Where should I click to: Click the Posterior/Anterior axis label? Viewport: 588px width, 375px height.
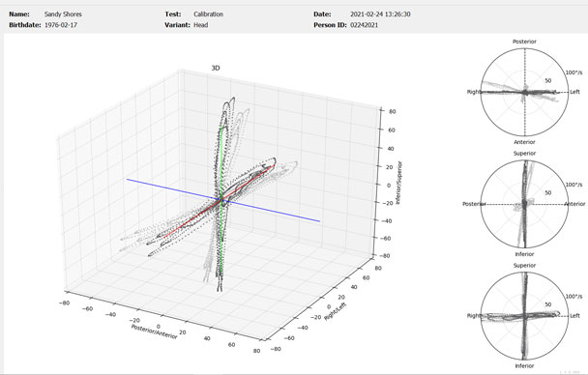click(x=154, y=332)
